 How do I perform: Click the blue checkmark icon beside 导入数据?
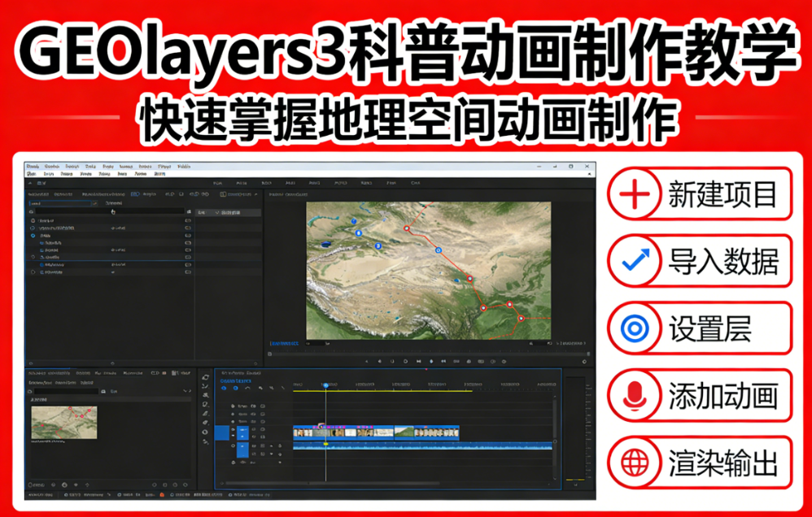[635, 261]
